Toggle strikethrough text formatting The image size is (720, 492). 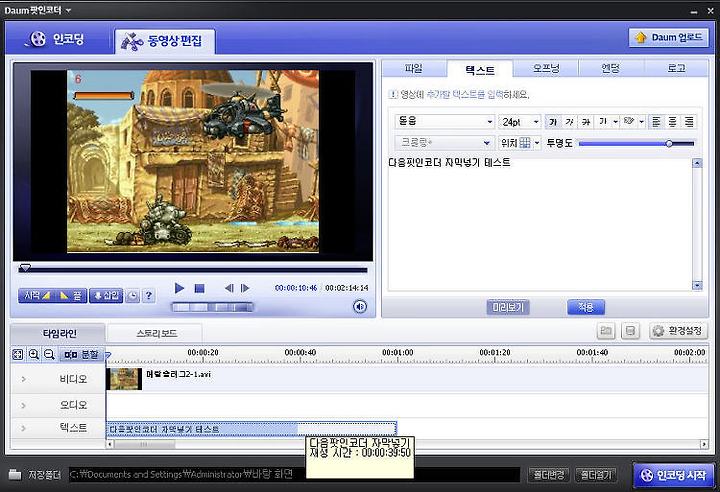pyautogui.click(x=585, y=122)
